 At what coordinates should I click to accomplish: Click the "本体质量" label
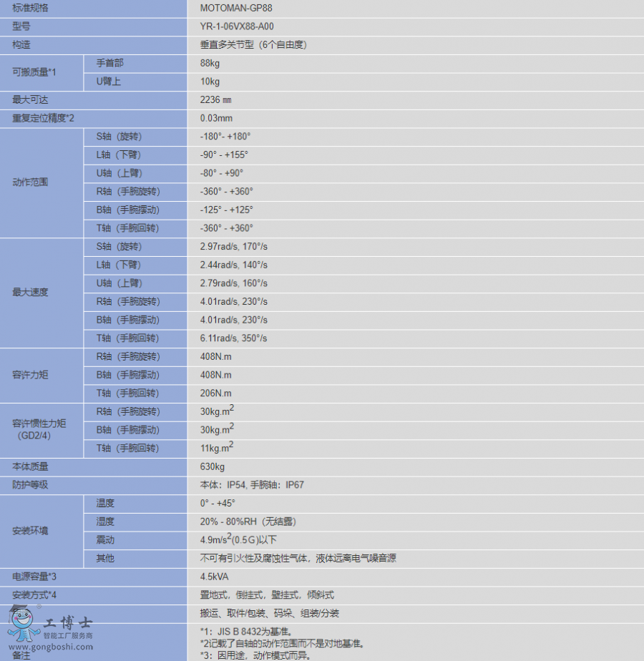coord(30,466)
